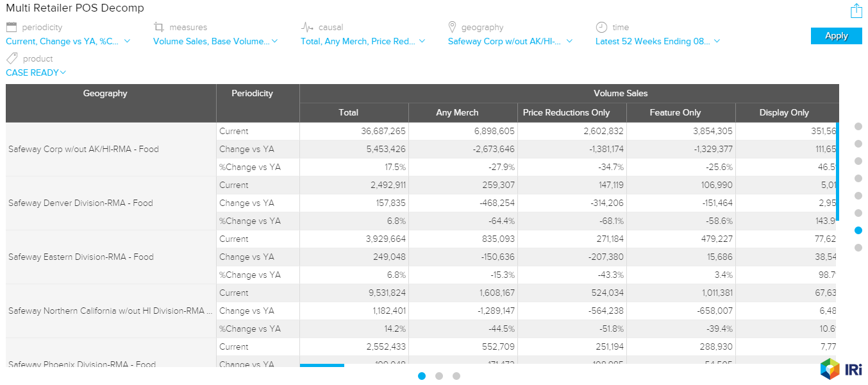Click the share/export icon at top right
Screen dimensions: 868x385
point(856,11)
